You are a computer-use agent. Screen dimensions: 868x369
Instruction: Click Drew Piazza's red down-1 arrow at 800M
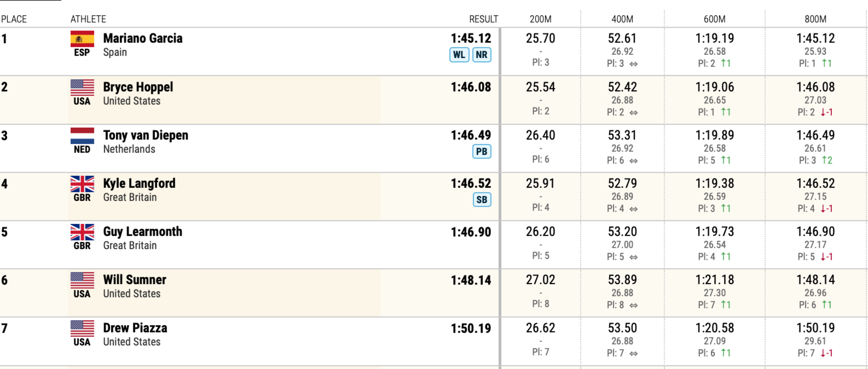(x=827, y=353)
